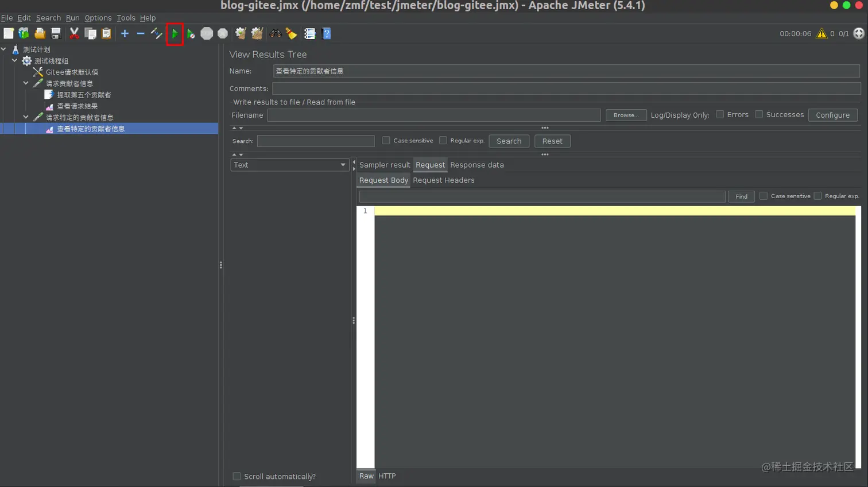The image size is (868, 487).
Task: Click the Open file folder icon
Action: tap(40, 34)
